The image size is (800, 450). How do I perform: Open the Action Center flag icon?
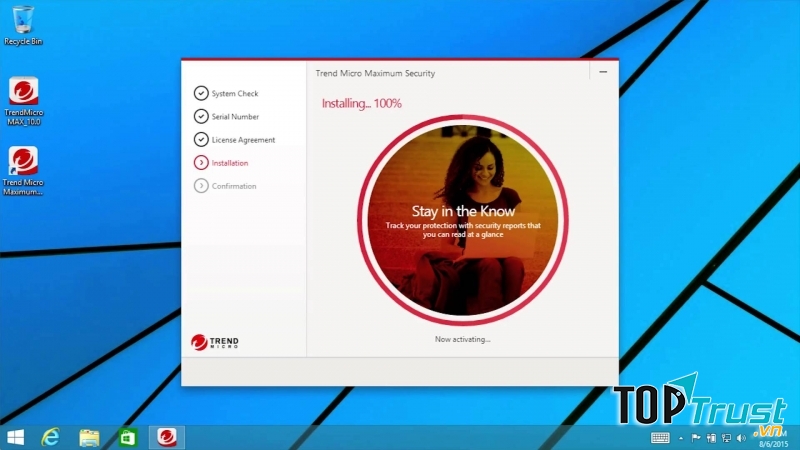click(x=695, y=438)
